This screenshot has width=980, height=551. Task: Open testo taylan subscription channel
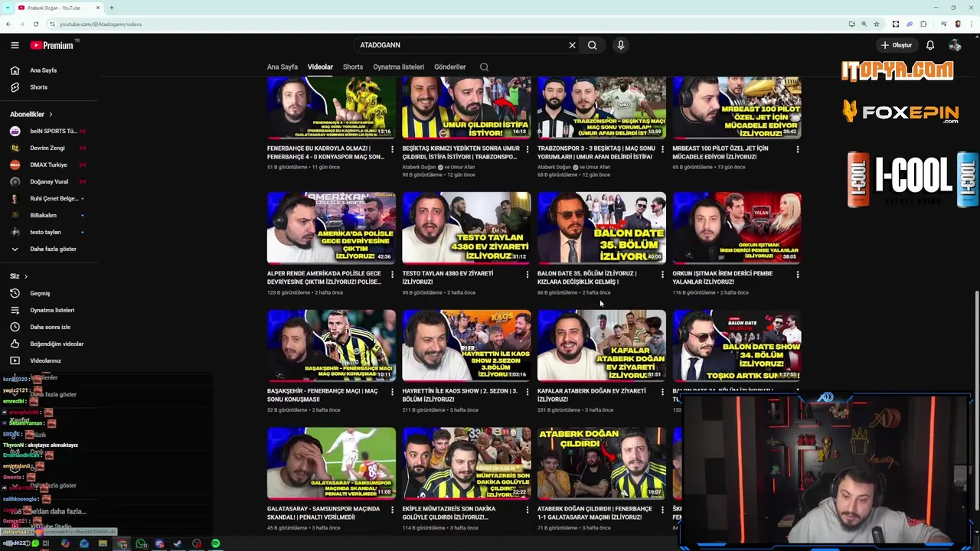click(x=48, y=232)
